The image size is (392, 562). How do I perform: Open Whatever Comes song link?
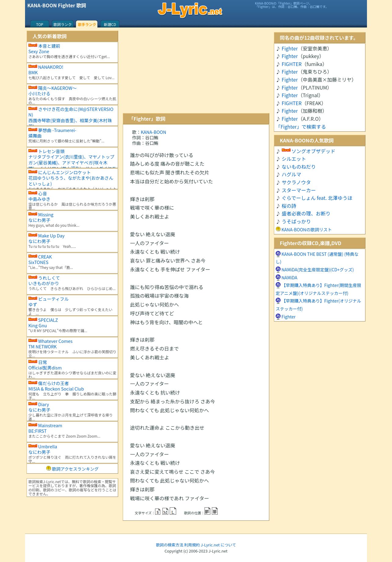(x=55, y=341)
